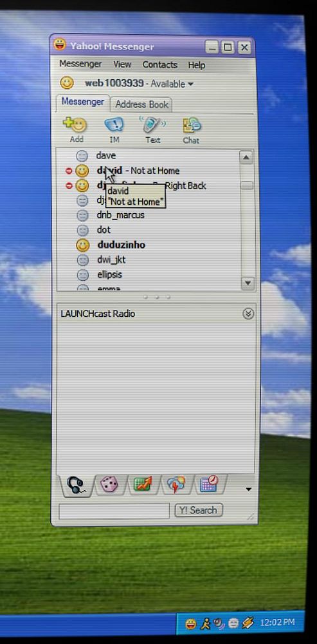Screen dimensions: 317x644
Task: Select the ellipsis contact
Action: pos(109,275)
